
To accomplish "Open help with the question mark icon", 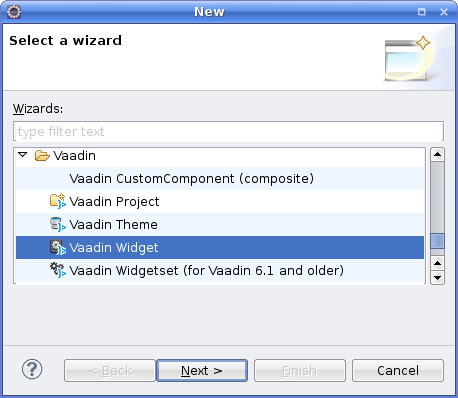I will tap(32, 369).
